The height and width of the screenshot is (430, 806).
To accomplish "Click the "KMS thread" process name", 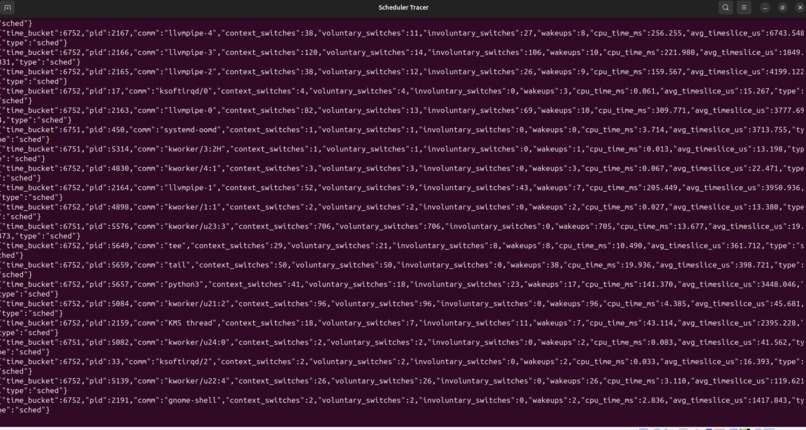I will click(x=190, y=323).
